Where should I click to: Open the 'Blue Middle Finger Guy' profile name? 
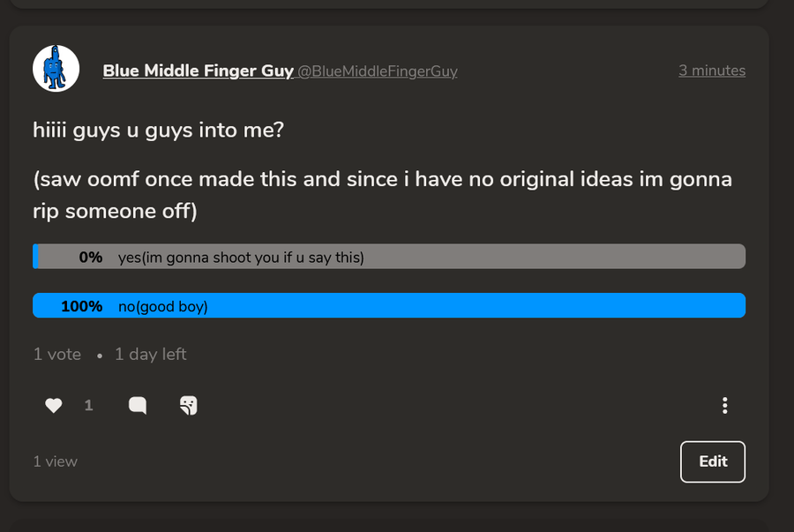coord(198,71)
